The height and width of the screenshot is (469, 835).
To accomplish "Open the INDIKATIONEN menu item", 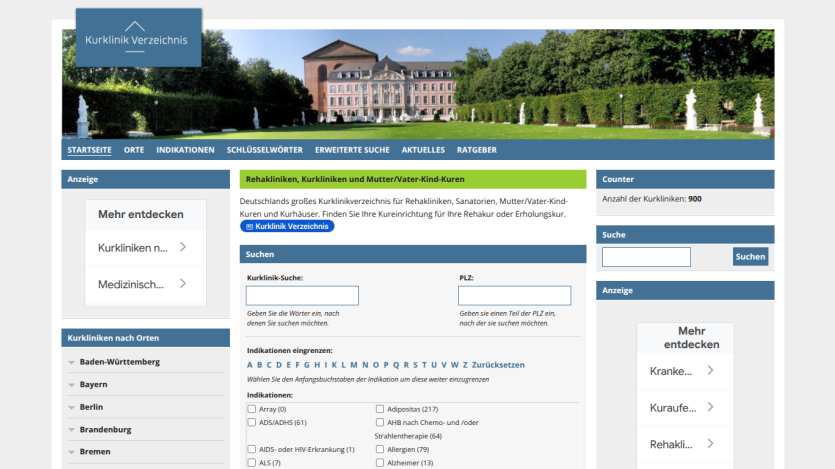I will point(185,150).
